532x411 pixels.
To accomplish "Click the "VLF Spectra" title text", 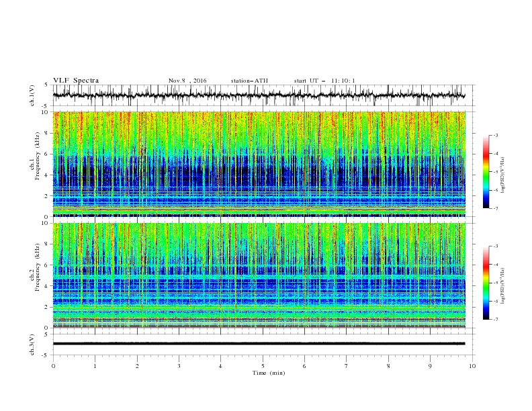I will pyautogui.click(x=76, y=81).
